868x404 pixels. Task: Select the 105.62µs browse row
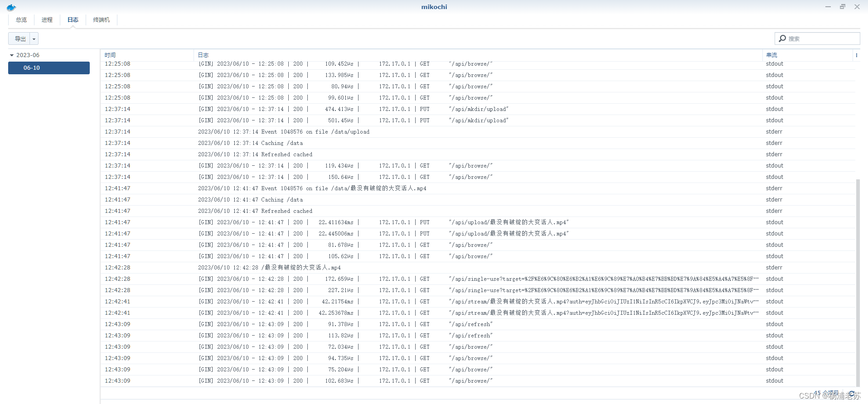tap(478, 256)
